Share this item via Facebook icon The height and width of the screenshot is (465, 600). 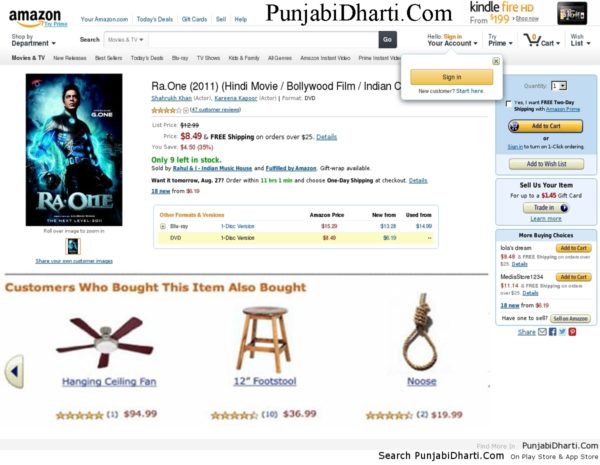coord(552,332)
